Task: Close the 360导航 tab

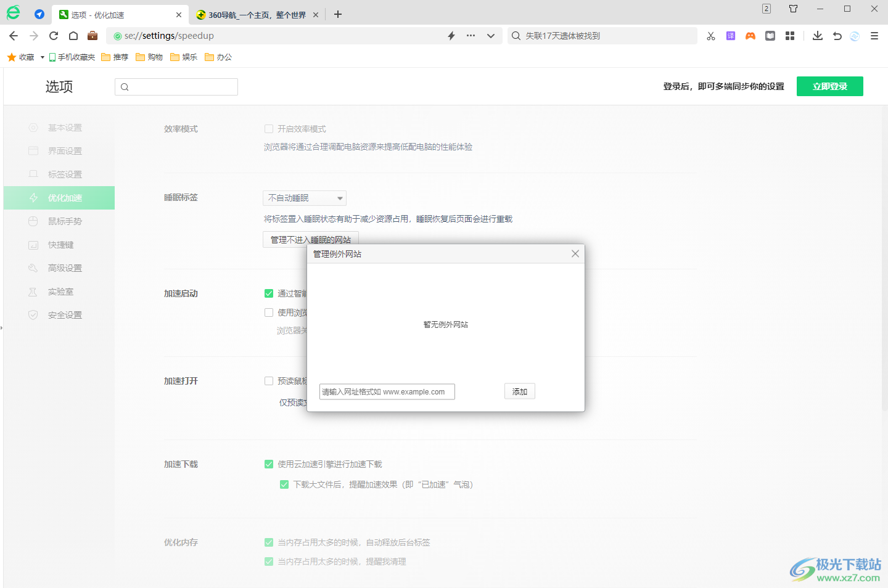Action: click(316, 15)
